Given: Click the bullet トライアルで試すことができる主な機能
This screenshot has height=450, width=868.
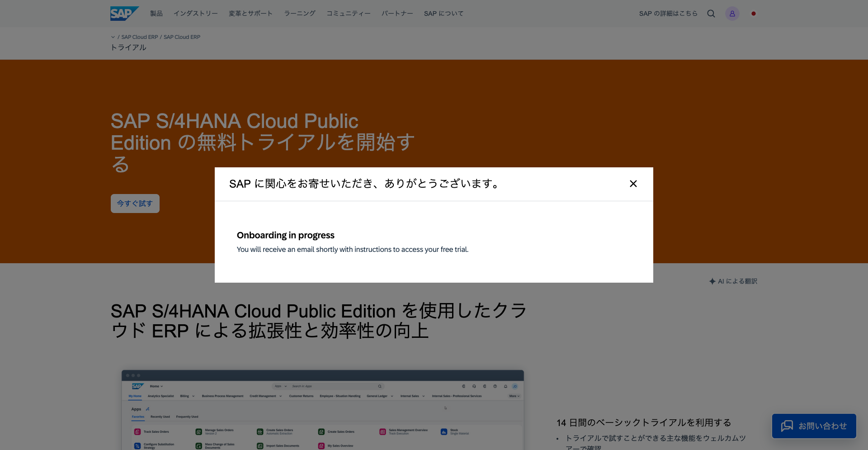Looking at the screenshot, I should pyautogui.click(x=656, y=443).
